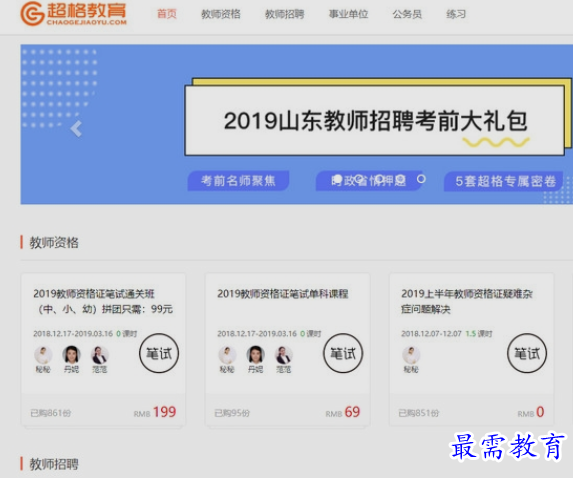Click 已购851份 purchase count
The image size is (573, 478).
(x=418, y=413)
